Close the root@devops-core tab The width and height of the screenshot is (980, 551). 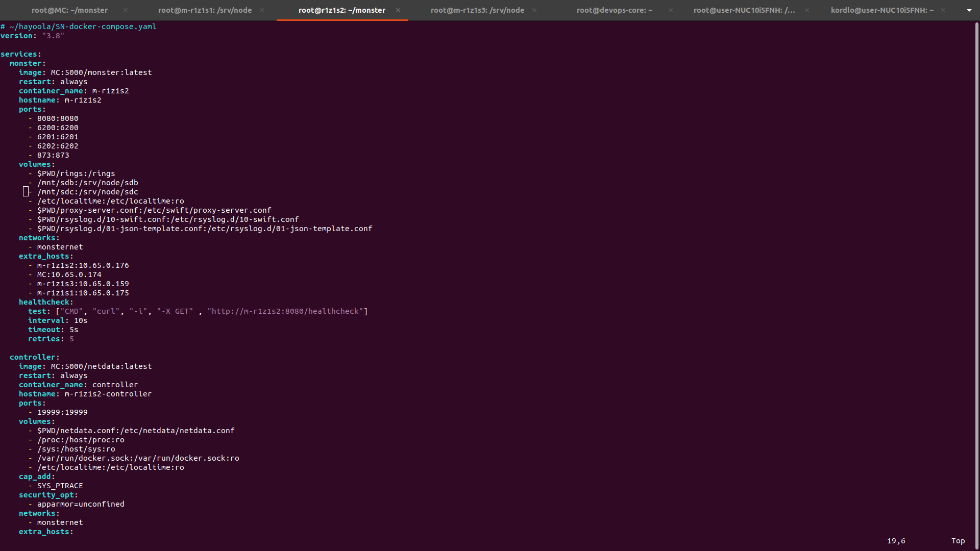(x=671, y=10)
